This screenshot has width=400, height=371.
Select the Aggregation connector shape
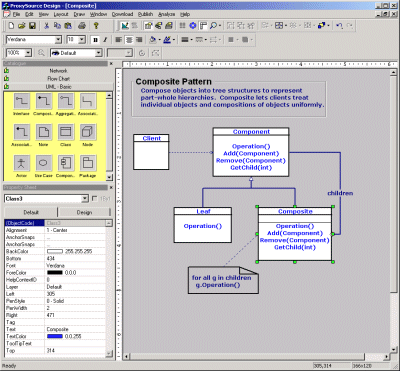pyautogui.click(x=66, y=101)
